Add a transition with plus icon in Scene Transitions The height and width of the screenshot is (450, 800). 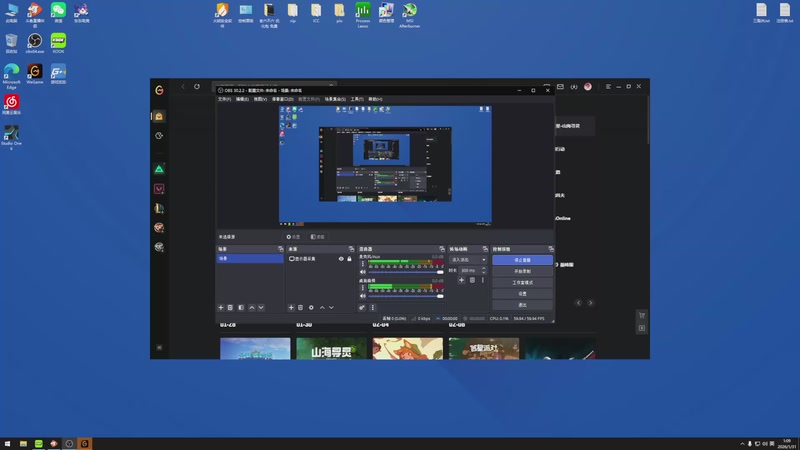click(461, 280)
